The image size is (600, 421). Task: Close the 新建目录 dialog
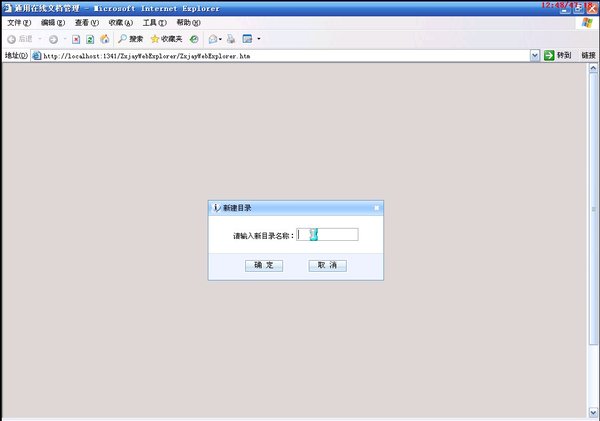[x=377, y=208]
